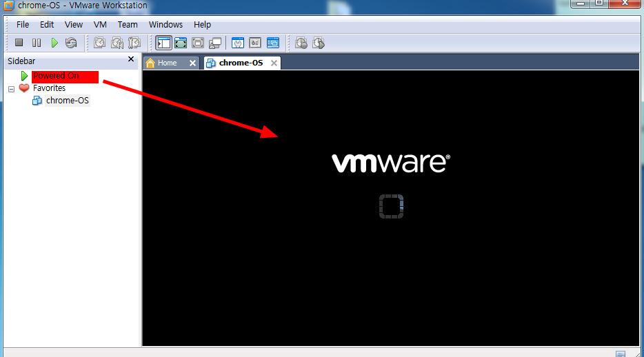Close the Sidebar panel
The height and width of the screenshot is (357, 644).
point(131,60)
